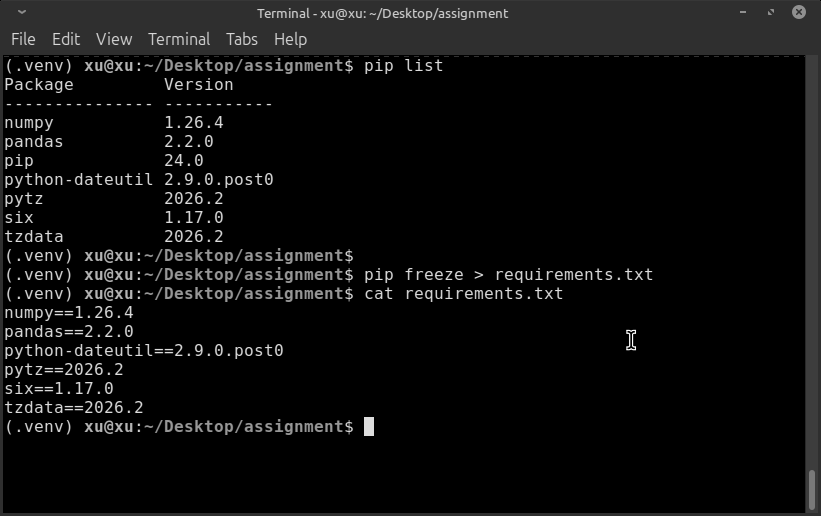Click 'pandas' in the pip list output
This screenshot has width=821, height=516.
pyautogui.click(x=34, y=141)
